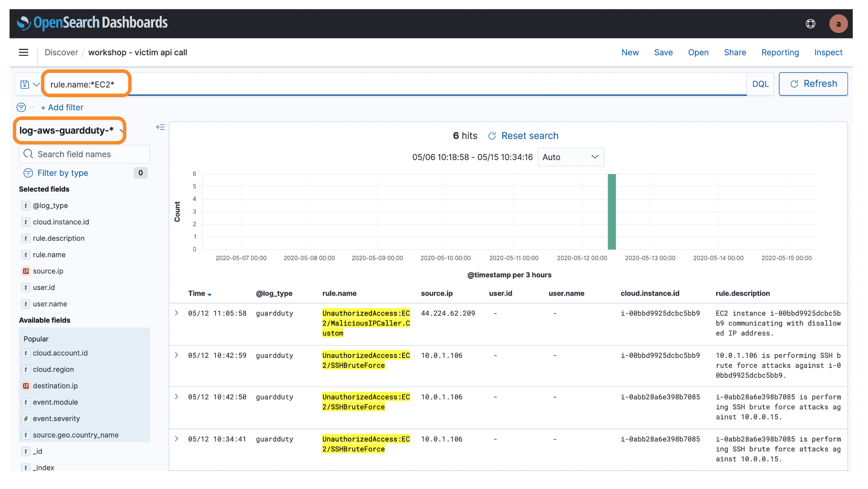Open the hamburger navigation menu
Image resolution: width=868 pixels, height=489 pixels.
click(23, 52)
